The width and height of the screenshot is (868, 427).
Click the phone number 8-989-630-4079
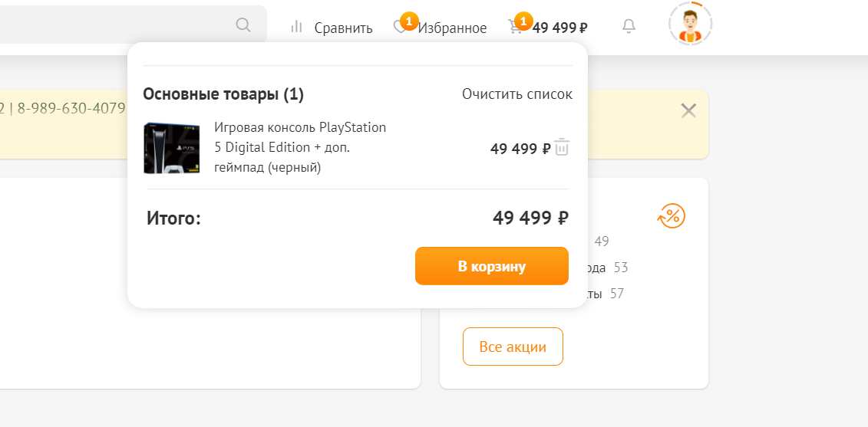click(71, 109)
